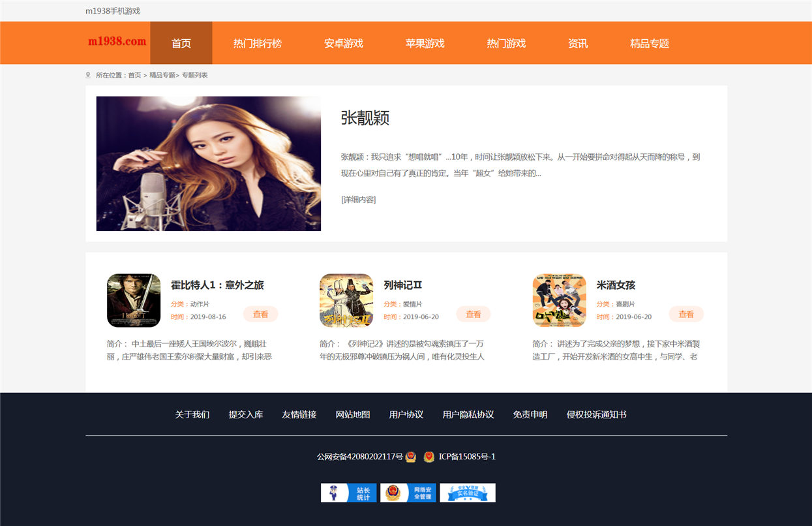Click the m1938.com site logo

117,41
